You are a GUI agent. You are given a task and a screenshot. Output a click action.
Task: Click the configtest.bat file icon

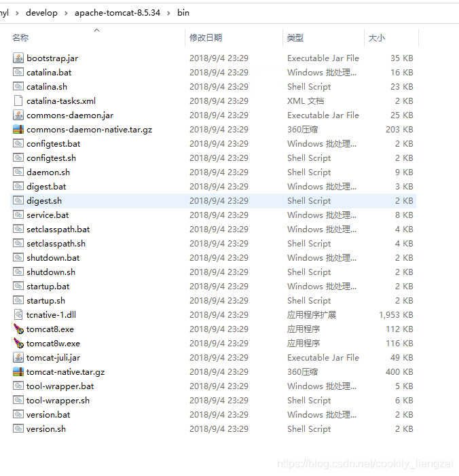(x=18, y=143)
